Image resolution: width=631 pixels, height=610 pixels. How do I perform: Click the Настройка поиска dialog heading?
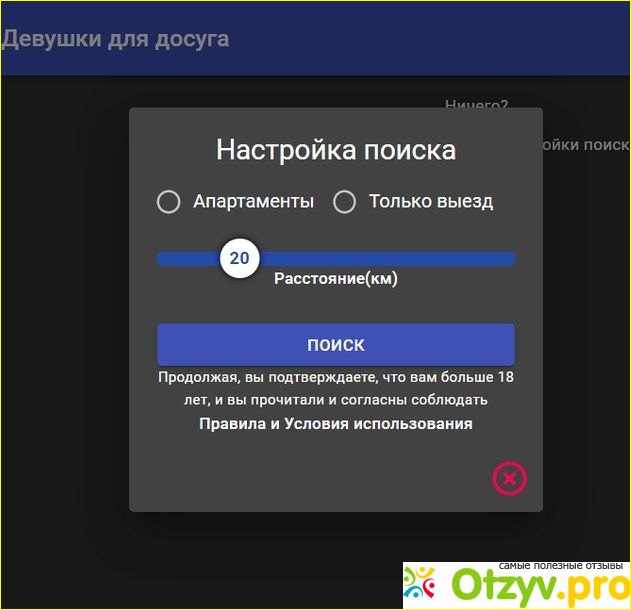click(x=336, y=150)
